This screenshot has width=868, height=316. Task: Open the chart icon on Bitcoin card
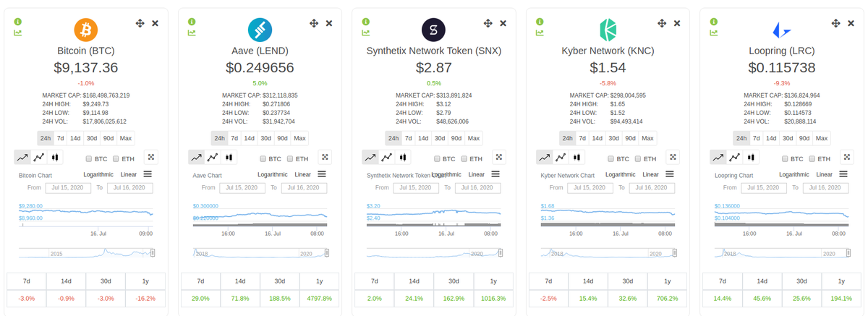pyautogui.click(x=18, y=32)
